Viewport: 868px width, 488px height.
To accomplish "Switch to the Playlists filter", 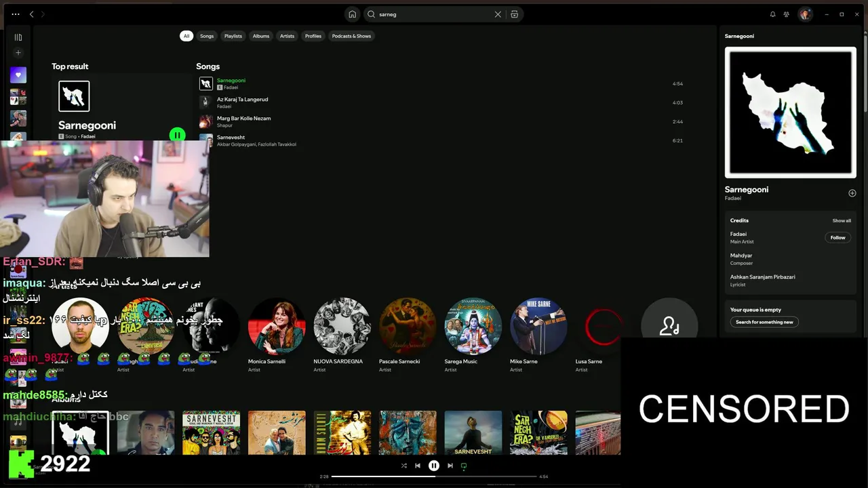I will pos(233,36).
